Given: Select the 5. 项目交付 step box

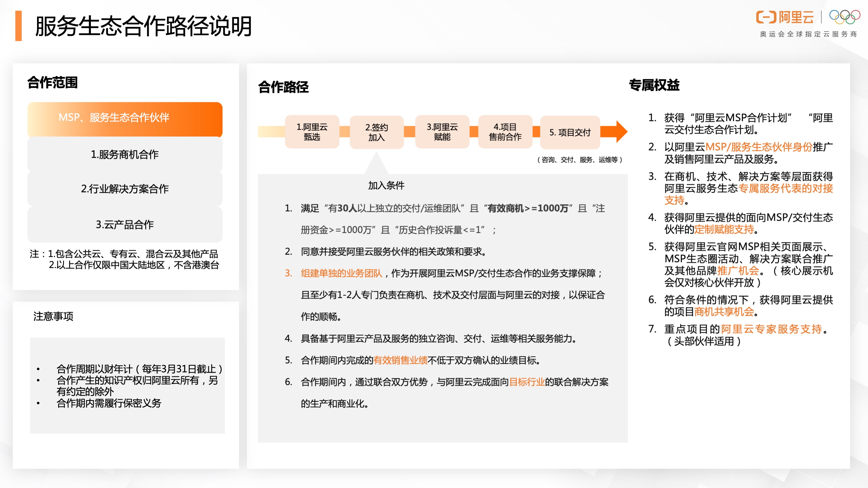Looking at the screenshot, I should pyautogui.click(x=570, y=132).
